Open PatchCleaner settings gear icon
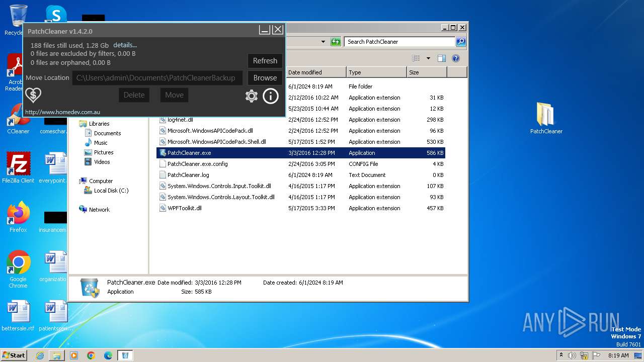Image resolution: width=644 pixels, height=362 pixels. 252,96
